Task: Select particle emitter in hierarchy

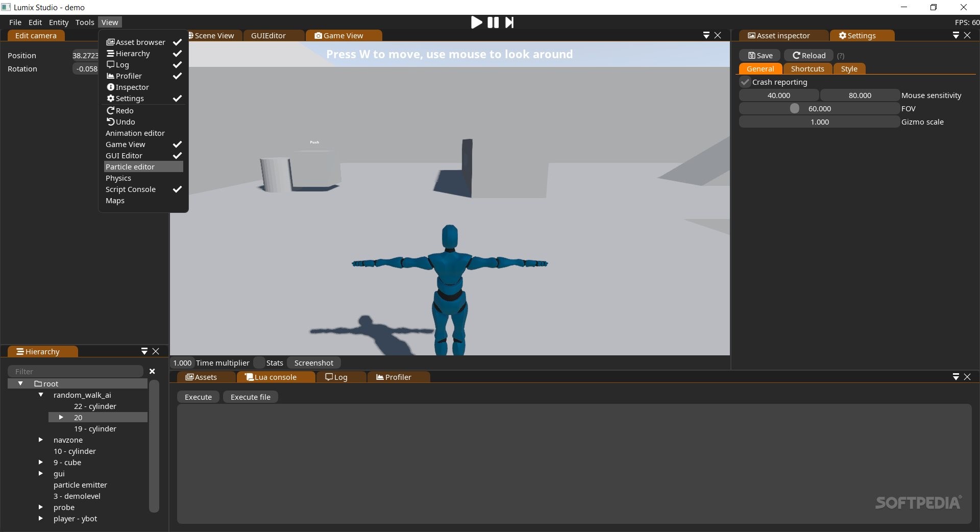Action: [80, 485]
